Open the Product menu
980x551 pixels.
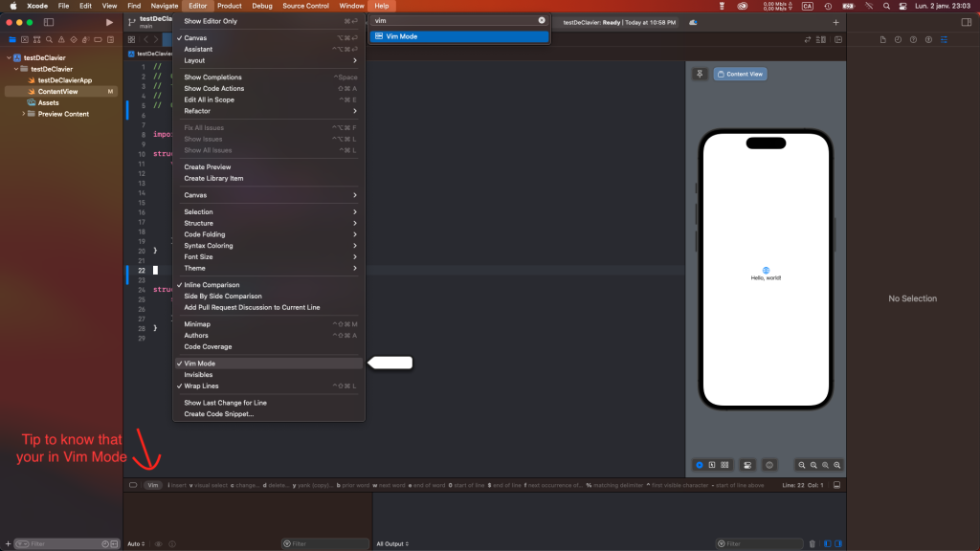coord(230,6)
